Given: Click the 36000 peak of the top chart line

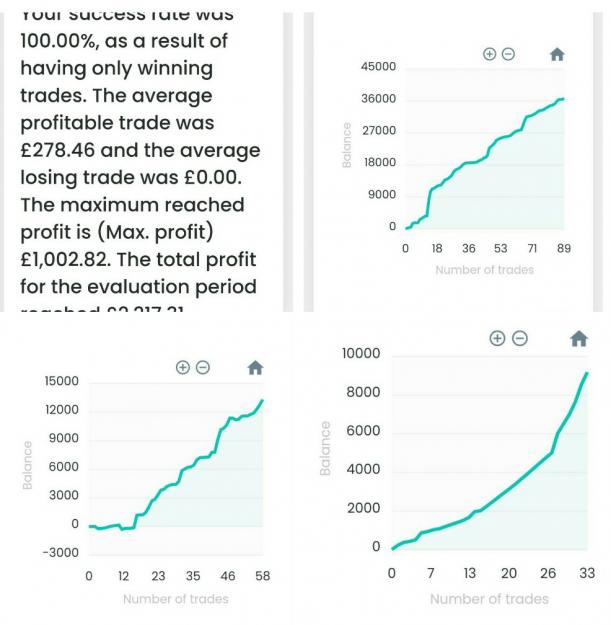Looking at the screenshot, I should click(x=562, y=98).
